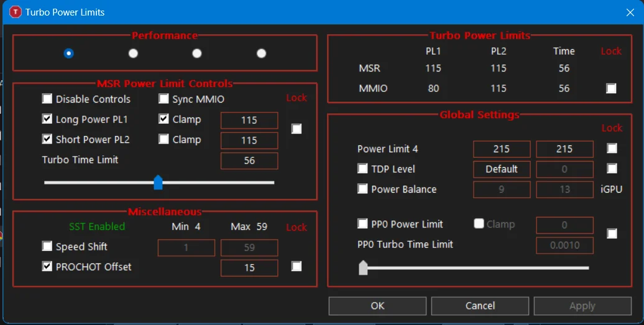
Task: Toggle the TDP Level Lock checkbox
Action: click(x=612, y=168)
